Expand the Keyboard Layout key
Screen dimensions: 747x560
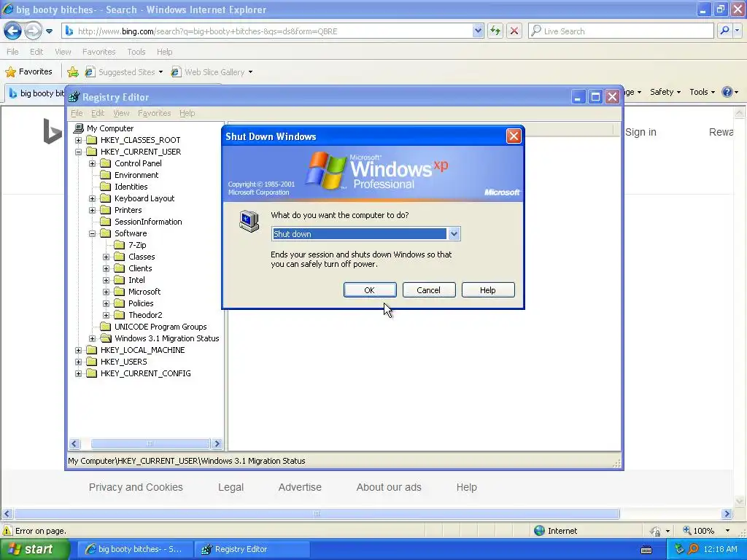(93, 198)
